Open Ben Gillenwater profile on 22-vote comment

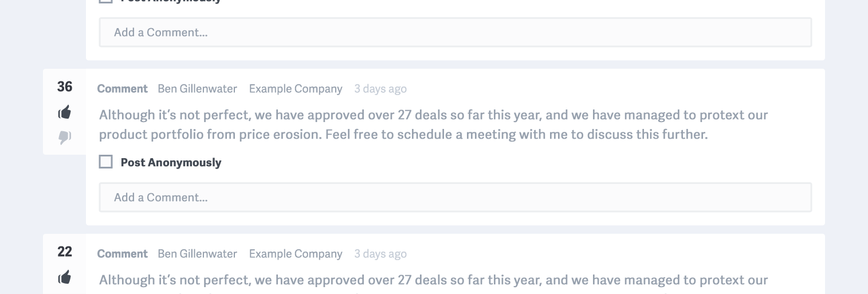(x=197, y=254)
